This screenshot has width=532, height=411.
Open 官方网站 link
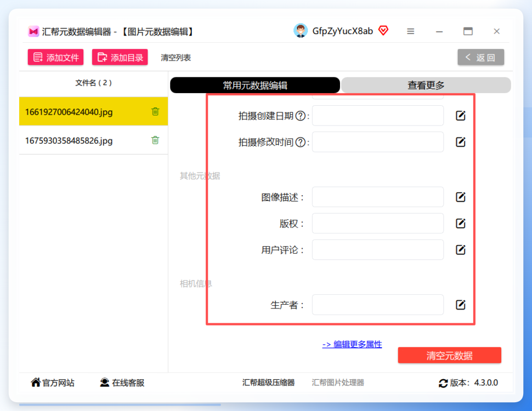[x=53, y=383]
